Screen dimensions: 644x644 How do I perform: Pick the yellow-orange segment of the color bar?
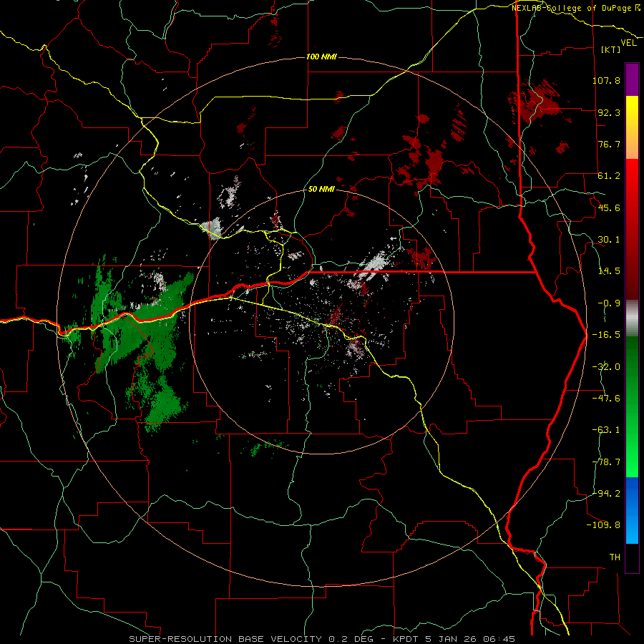632,127
